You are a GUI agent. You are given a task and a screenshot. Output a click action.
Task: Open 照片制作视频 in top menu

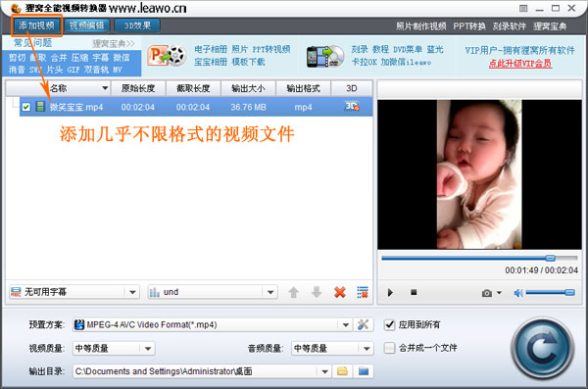pyautogui.click(x=421, y=26)
